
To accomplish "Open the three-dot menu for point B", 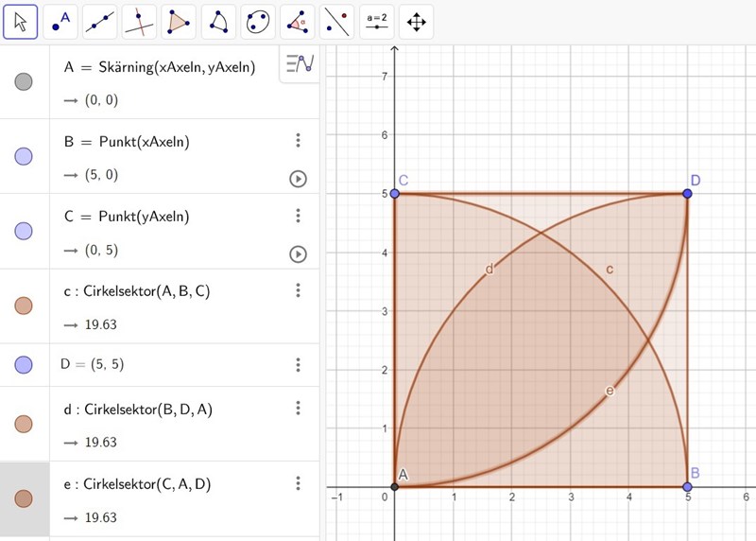I will click(x=298, y=141).
